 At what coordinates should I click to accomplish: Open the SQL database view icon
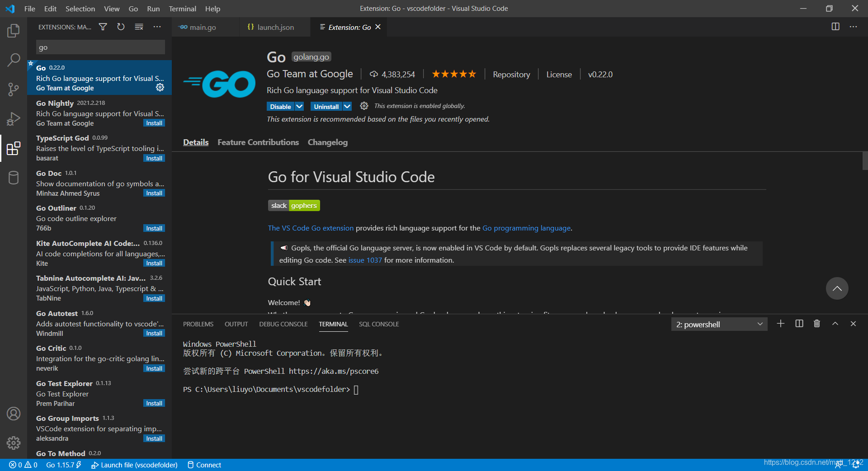click(x=14, y=178)
